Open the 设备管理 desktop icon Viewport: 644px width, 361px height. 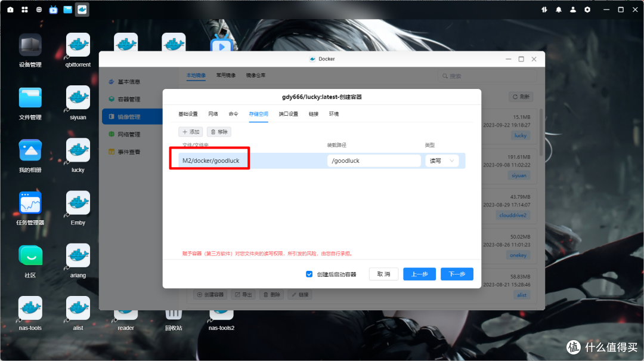click(30, 45)
